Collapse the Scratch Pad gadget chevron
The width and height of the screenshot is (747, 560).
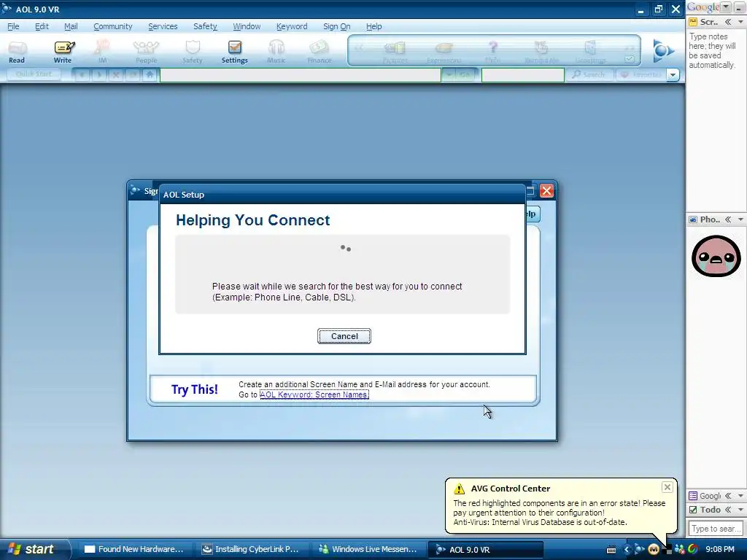[728, 22]
